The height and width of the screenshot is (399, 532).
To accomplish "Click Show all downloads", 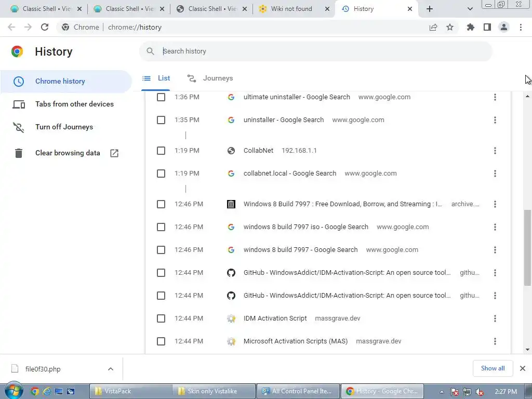I will pos(493,368).
